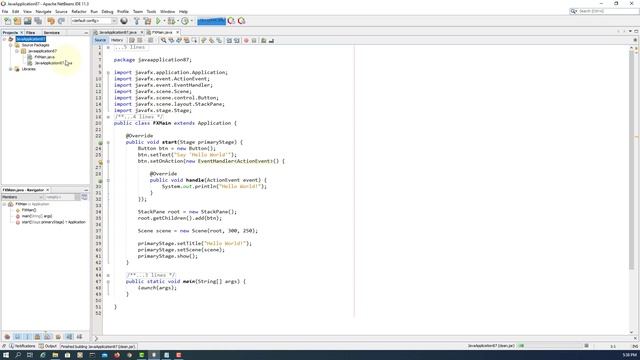Viewport: 640px width, 360px height.
Task: Click the blue memory usage bar
Action: coord(211,21)
